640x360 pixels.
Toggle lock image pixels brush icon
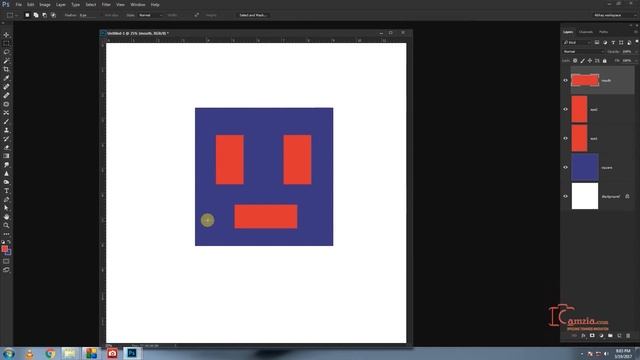pyautogui.click(x=582, y=60)
